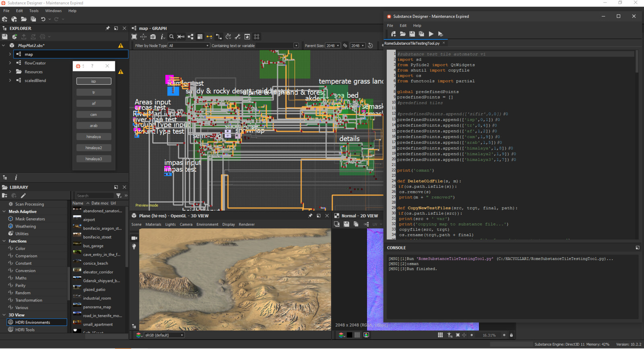Click the camera icon in the 3D view sidebar
Screen dimensions: 644x349
point(134,238)
